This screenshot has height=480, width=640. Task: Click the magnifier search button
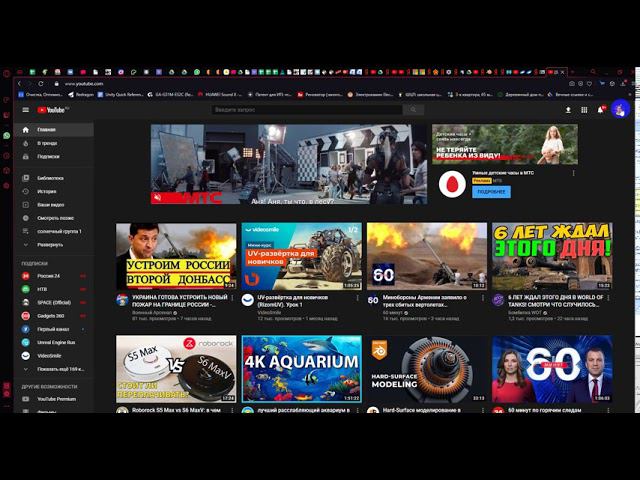click(x=413, y=110)
